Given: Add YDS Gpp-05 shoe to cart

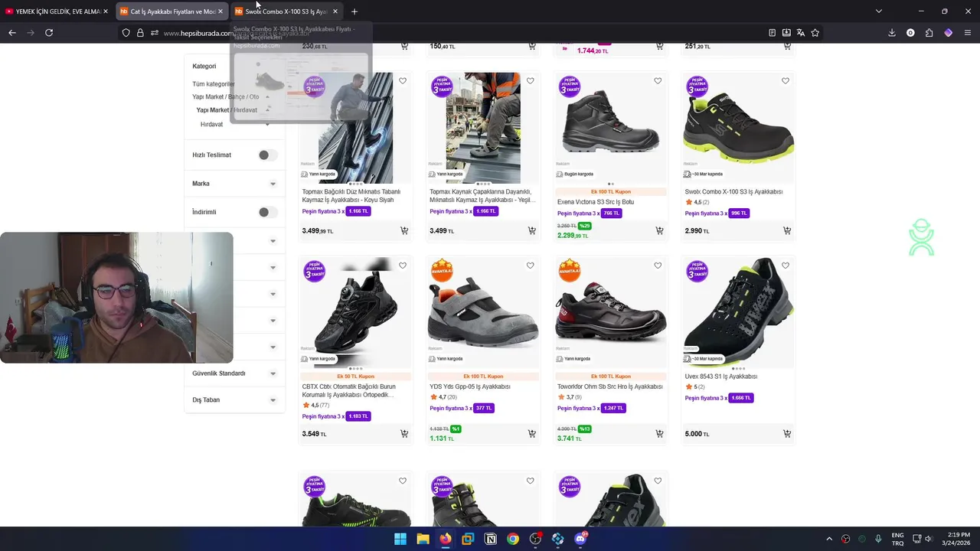Looking at the screenshot, I should coord(531,434).
